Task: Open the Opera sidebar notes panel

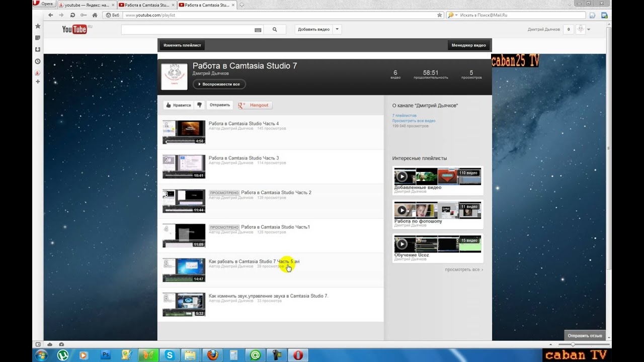Action: (x=38, y=38)
